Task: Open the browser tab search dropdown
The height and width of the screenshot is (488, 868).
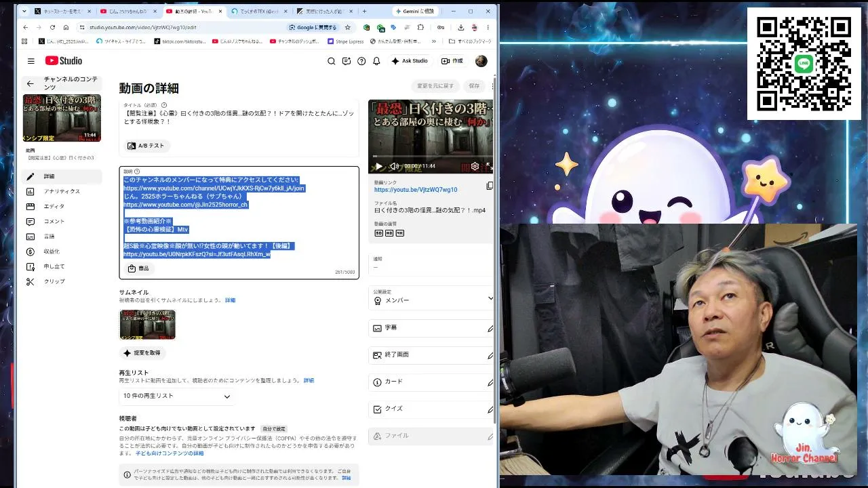Action: pyautogui.click(x=24, y=12)
